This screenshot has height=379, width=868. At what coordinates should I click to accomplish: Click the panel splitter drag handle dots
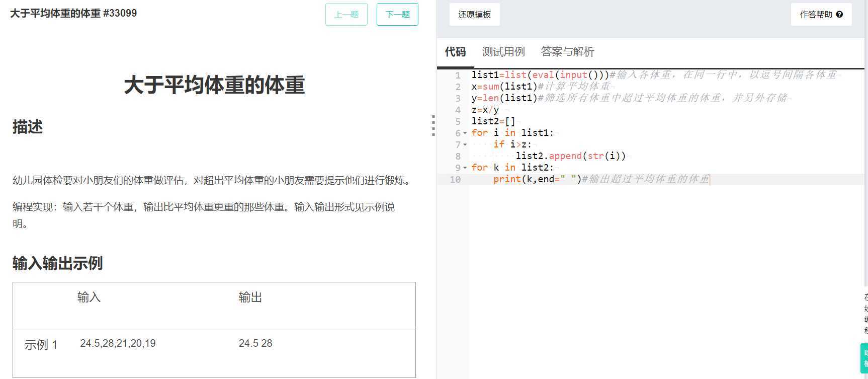point(433,125)
